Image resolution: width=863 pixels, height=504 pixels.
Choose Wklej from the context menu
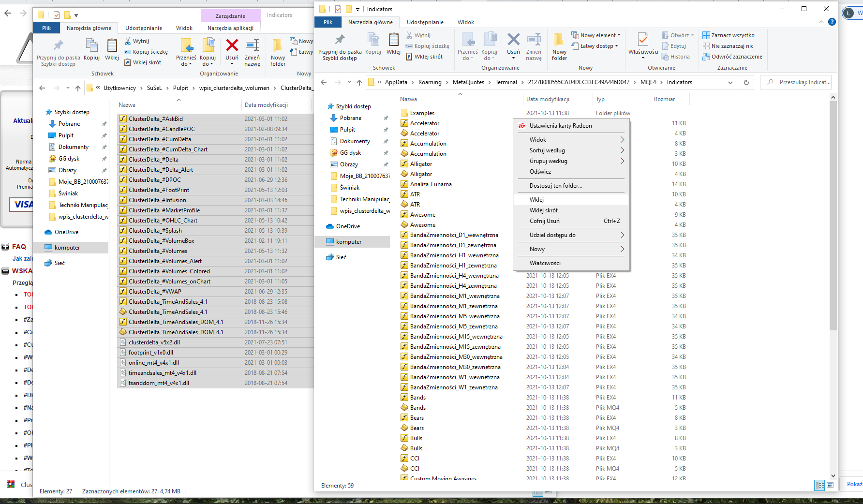pyautogui.click(x=537, y=200)
